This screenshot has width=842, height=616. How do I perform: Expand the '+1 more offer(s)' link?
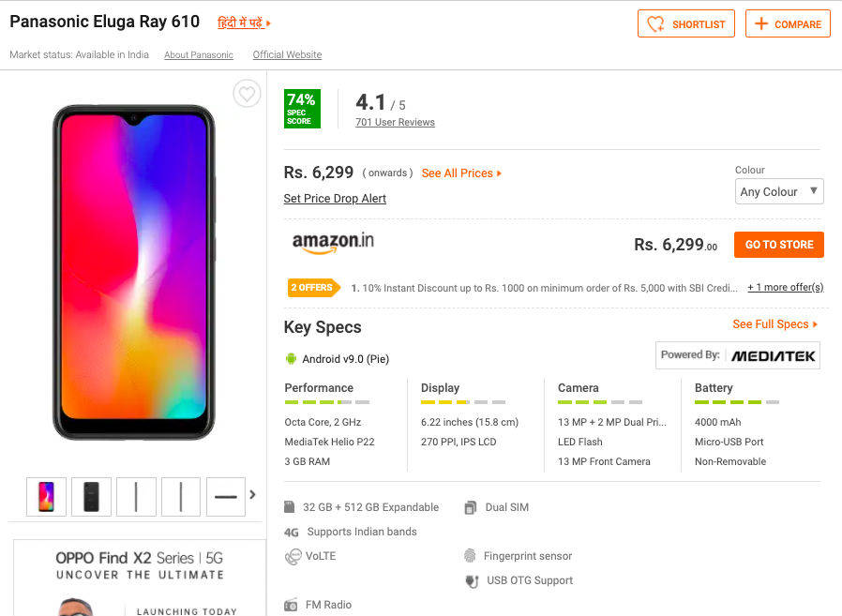pyautogui.click(x=785, y=288)
